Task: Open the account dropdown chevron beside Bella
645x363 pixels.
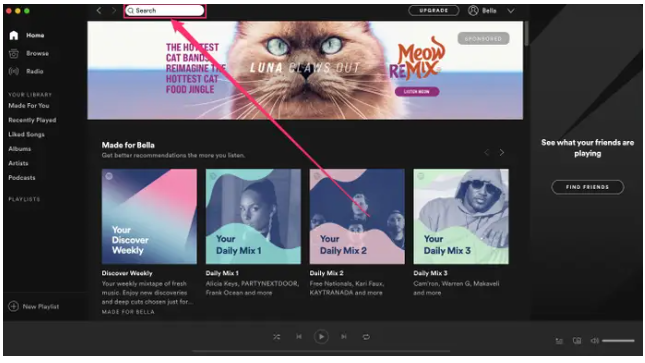Action: pos(510,11)
